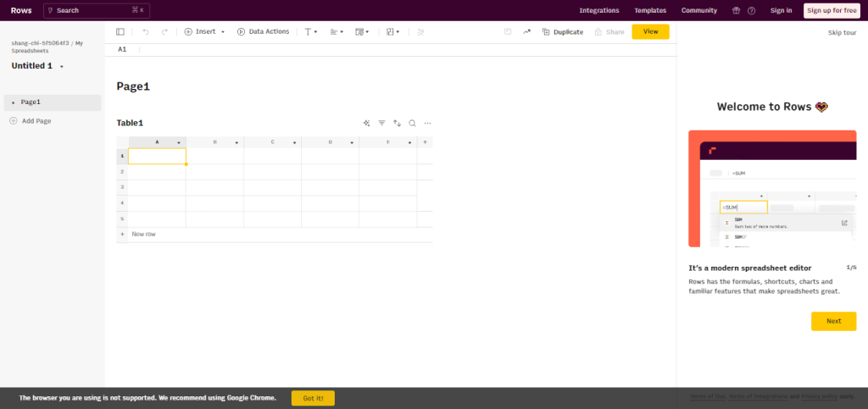The width and height of the screenshot is (868, 409).
Task: Toggle the sidebar panel icon in toolbar
Action: coord(120,32)
